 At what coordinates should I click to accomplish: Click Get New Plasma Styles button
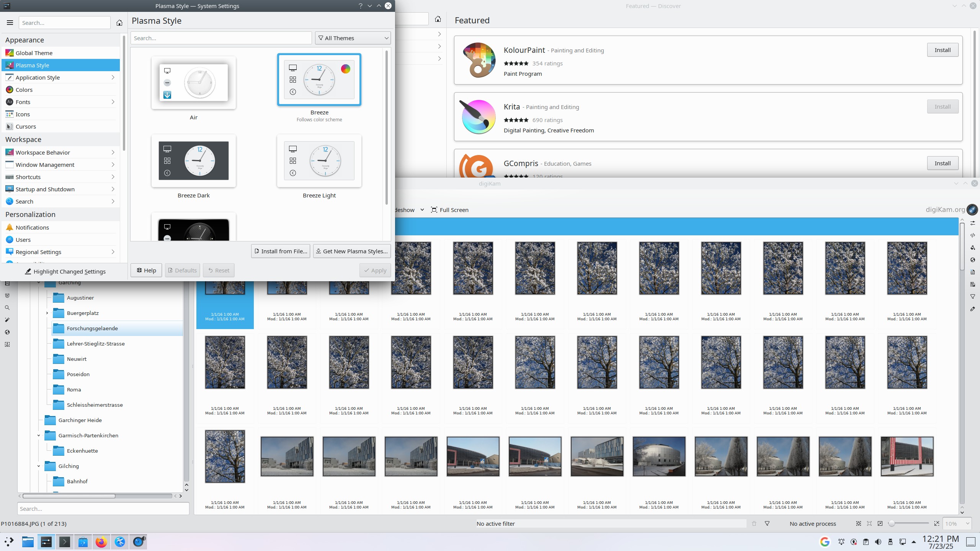click(352, 251)
